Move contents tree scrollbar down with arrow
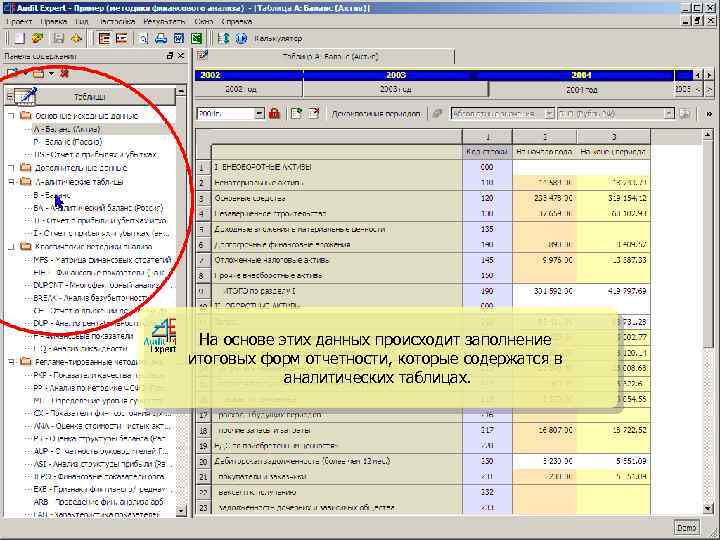720x540 pixels. point(181,510)
